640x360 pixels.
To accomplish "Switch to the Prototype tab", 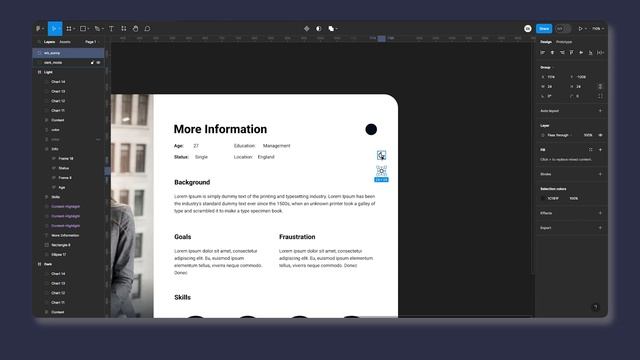I will pyautogui.click(x=564, y=42).
